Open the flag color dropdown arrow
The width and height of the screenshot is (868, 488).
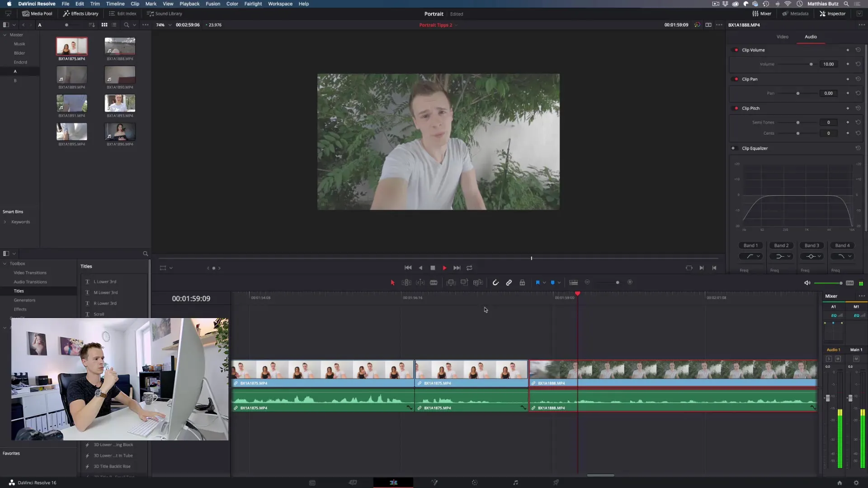544,282
